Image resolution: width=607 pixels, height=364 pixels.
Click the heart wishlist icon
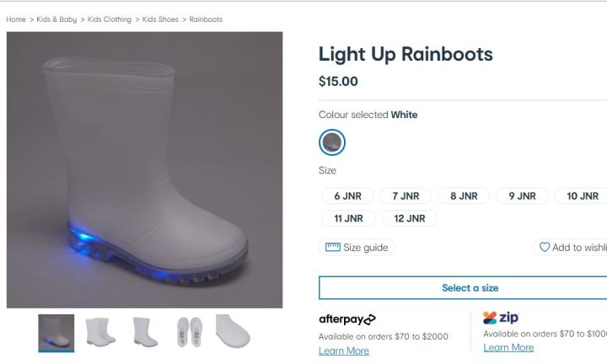545,247
